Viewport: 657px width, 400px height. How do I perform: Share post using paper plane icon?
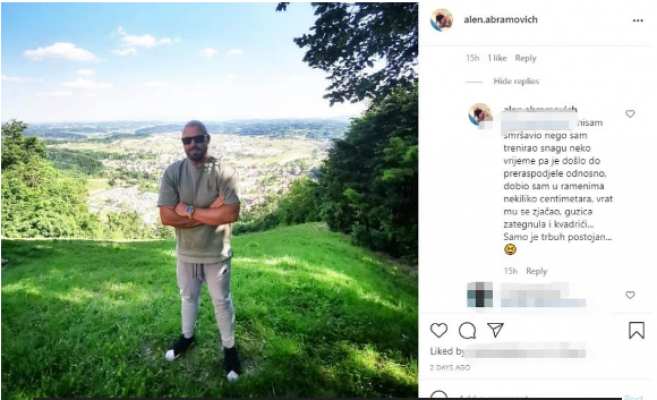click(x=495, y=330)
